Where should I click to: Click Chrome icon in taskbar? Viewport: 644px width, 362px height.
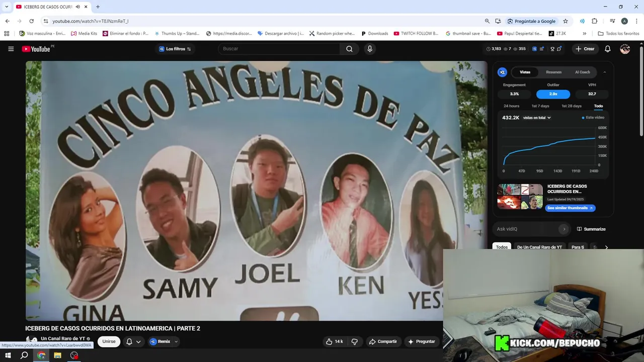(41, 355)
